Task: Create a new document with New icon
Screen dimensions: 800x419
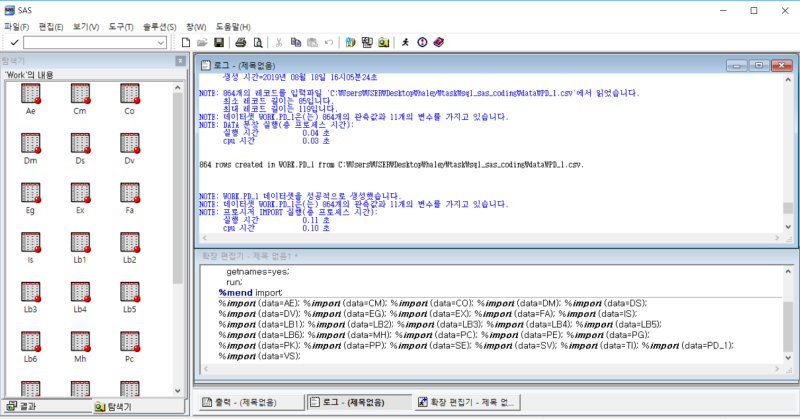Action: (x=186, y=42)
